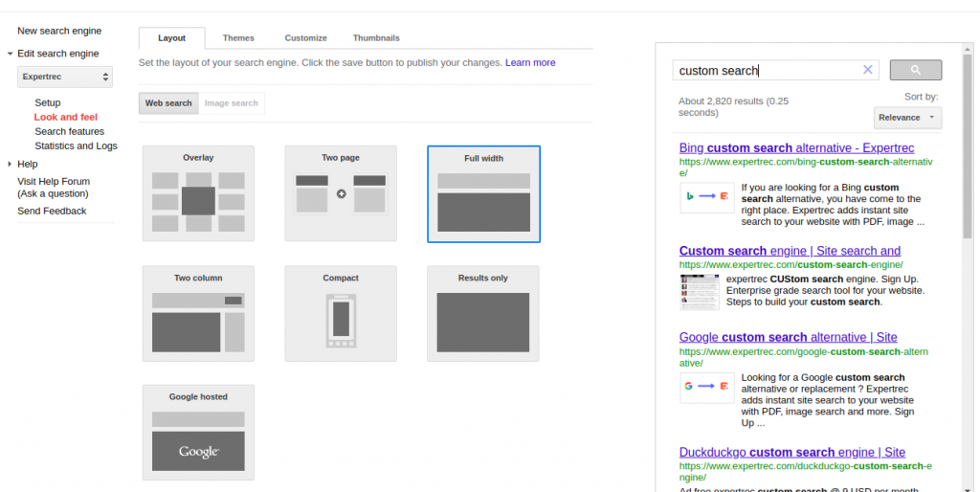Open Custom search engine Site search result
Image resolution: width=980 pixels, height=492 pixels.
pos(790,251)
